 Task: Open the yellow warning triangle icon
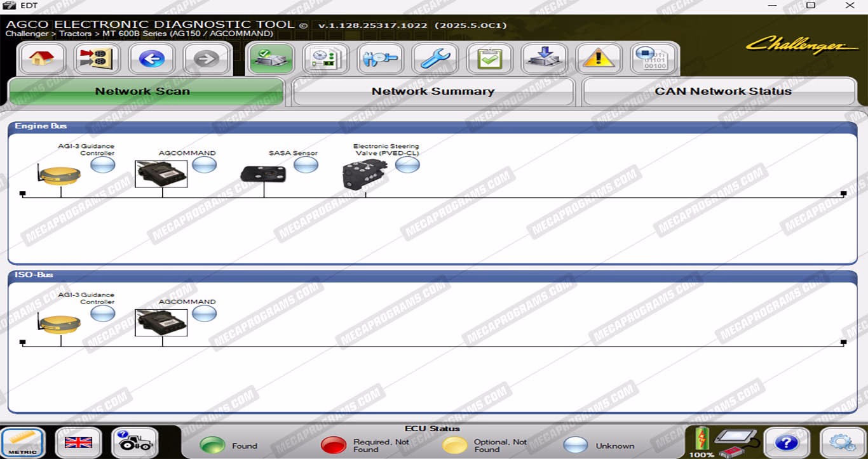point(599,60)
